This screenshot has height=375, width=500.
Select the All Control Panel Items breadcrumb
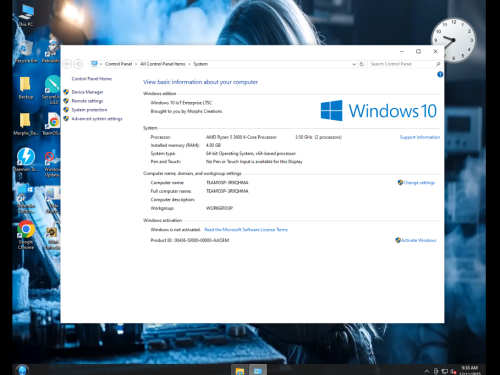coord(162,64)
